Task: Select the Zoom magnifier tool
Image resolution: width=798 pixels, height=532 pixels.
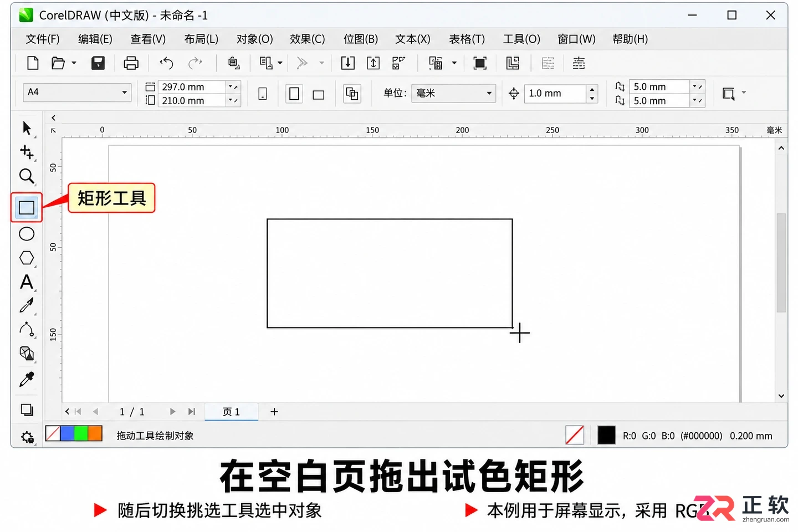Action: (x=27, y=176)
